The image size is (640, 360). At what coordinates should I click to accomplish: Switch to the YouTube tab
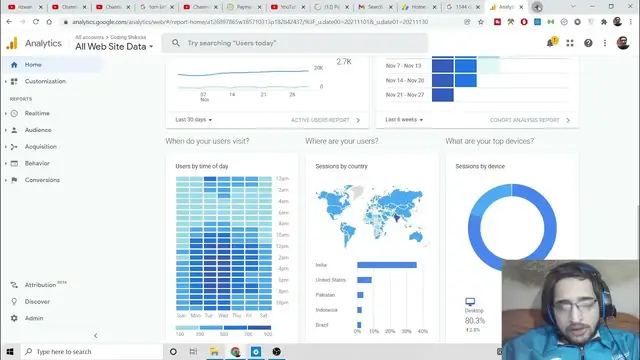pyautogui.click(x=288, y=7)
